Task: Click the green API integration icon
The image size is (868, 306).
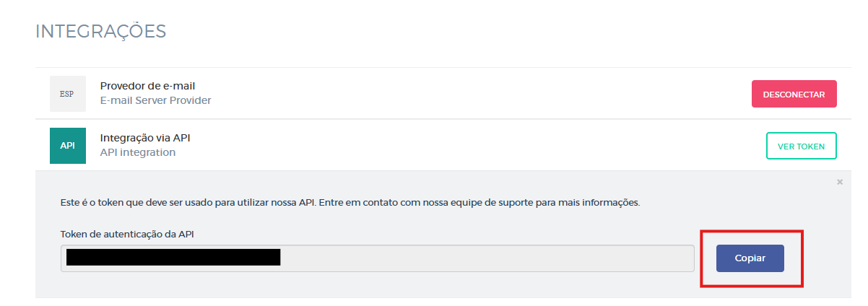Action: point(67,146)
